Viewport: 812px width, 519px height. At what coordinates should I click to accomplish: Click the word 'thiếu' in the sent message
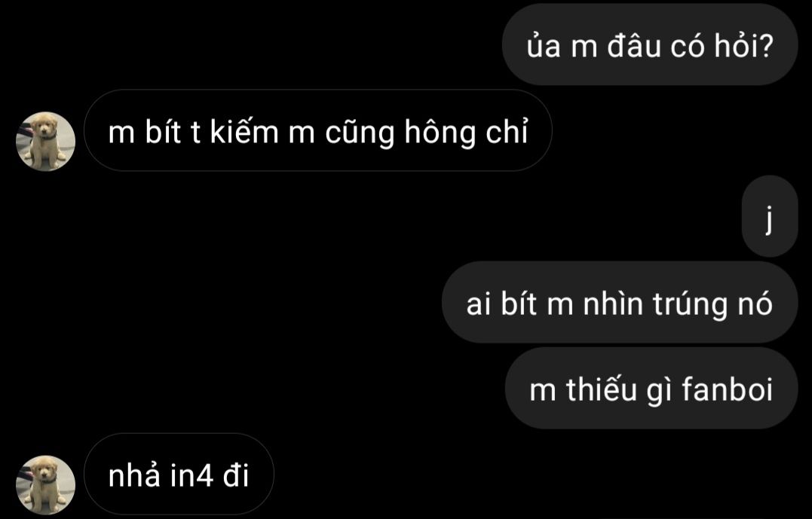[601, 389]
